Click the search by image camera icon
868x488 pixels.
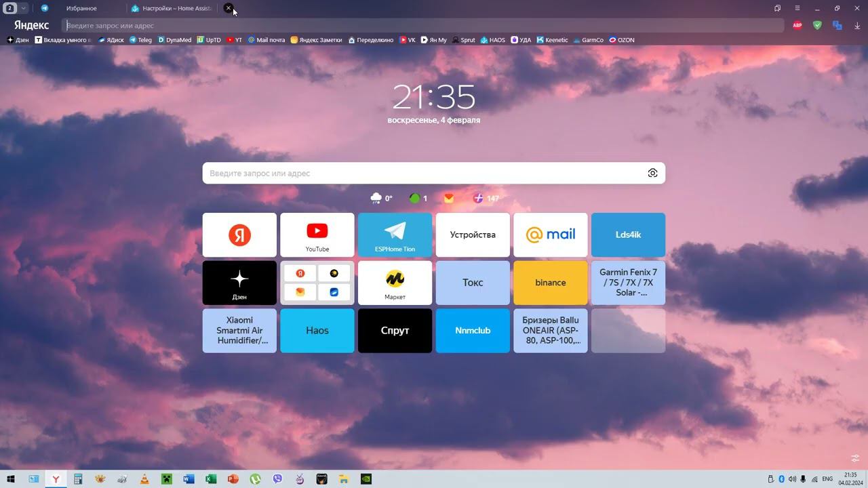pyautogui.click(x=652, y=173)
